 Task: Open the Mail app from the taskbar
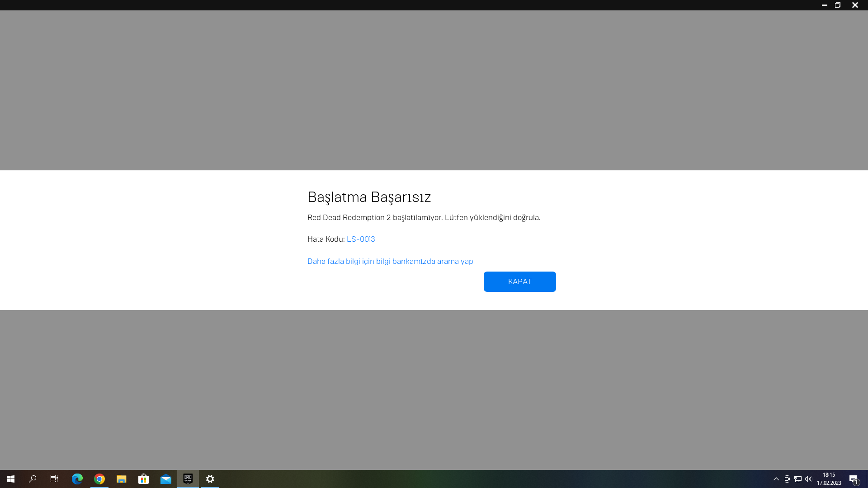(166, 479)
